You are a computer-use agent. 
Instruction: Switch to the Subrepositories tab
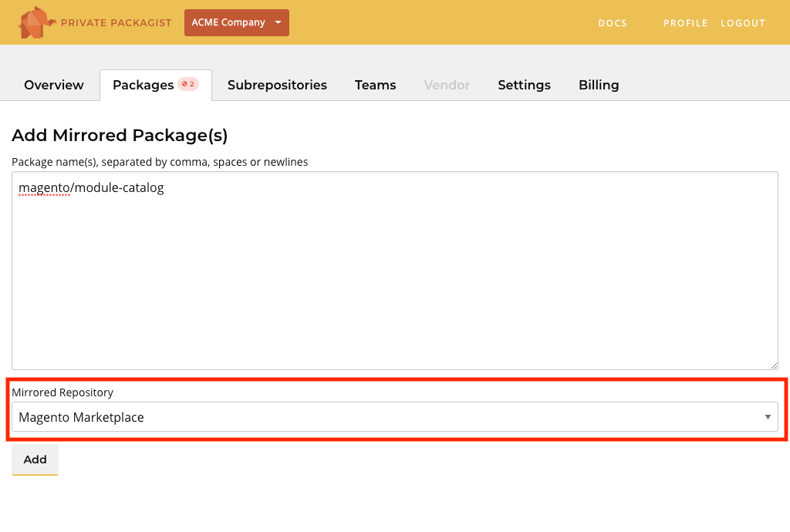(x=277, y=85)
